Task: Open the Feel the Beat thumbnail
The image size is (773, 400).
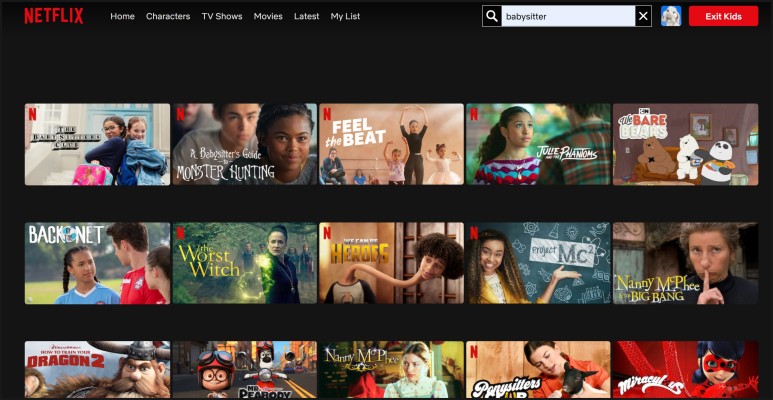Action: 391,144
